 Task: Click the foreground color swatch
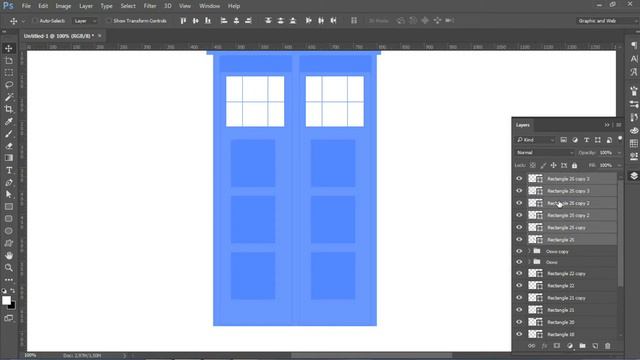[6, 300]
